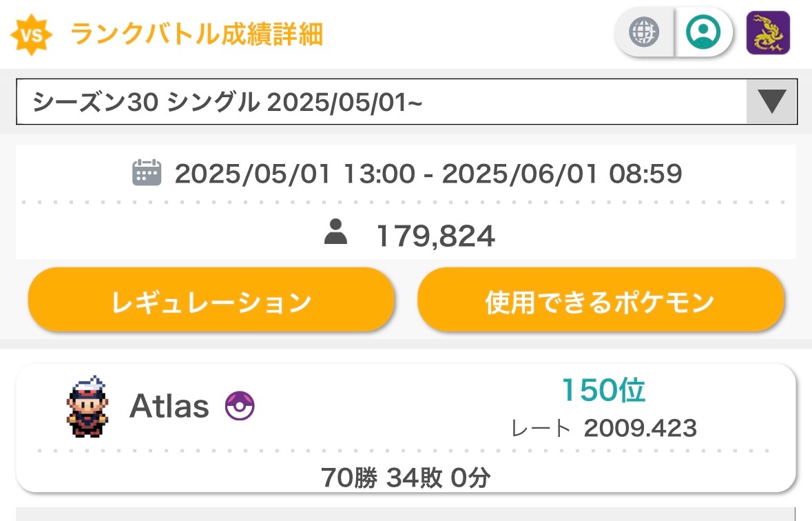Click the 150位 rank text

coord(603,391)
